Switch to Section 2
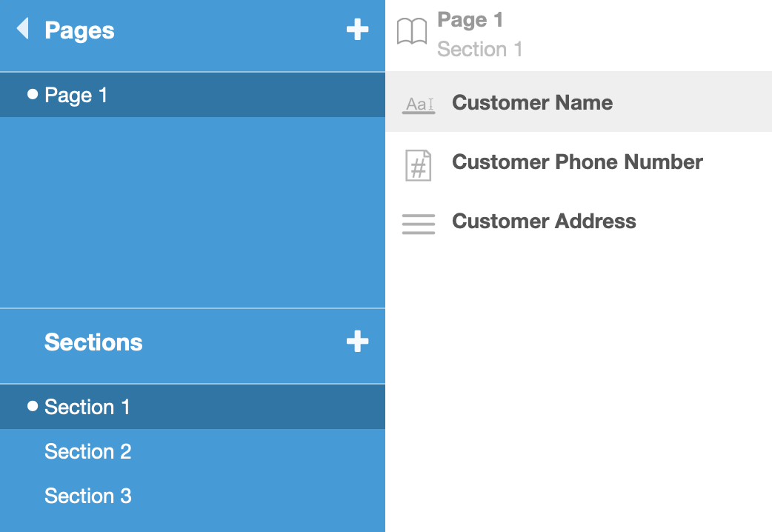Viewport: 772px width, 532px height. pyautogui.click(x=88, y=451)
